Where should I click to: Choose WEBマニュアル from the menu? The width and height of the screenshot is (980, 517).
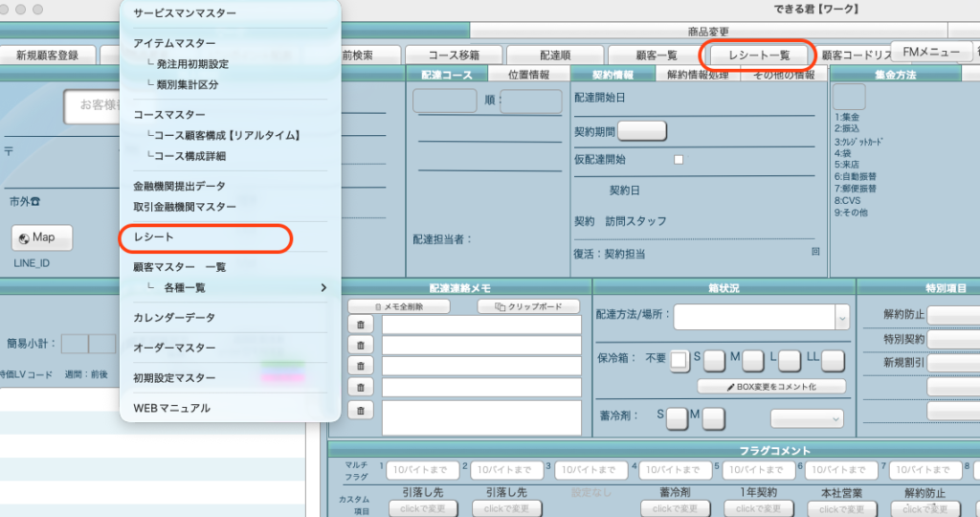[x=171, y=408]
